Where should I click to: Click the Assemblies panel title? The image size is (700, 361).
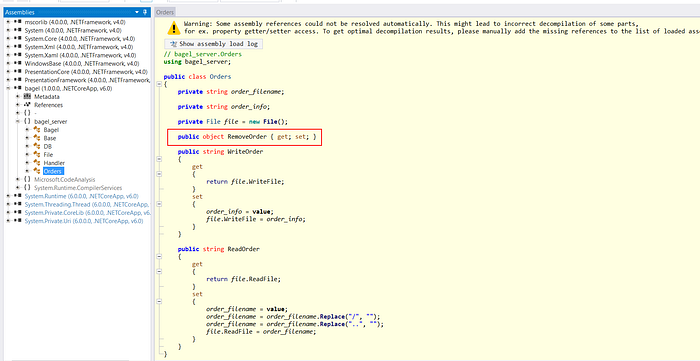pos(20,12)
